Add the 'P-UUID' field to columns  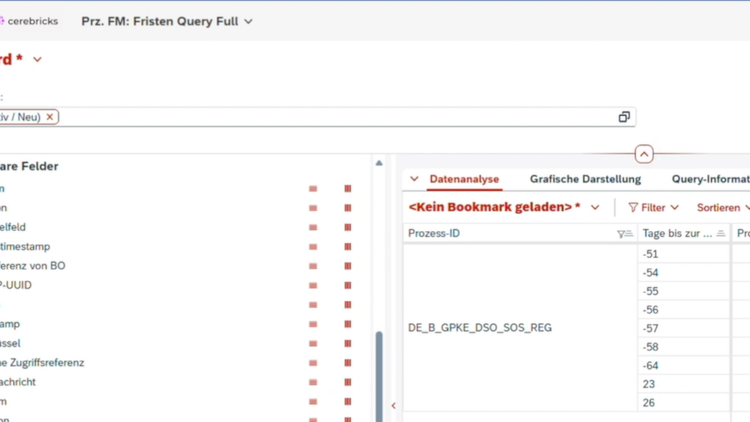pyautogui.click(x=348, y=286)
